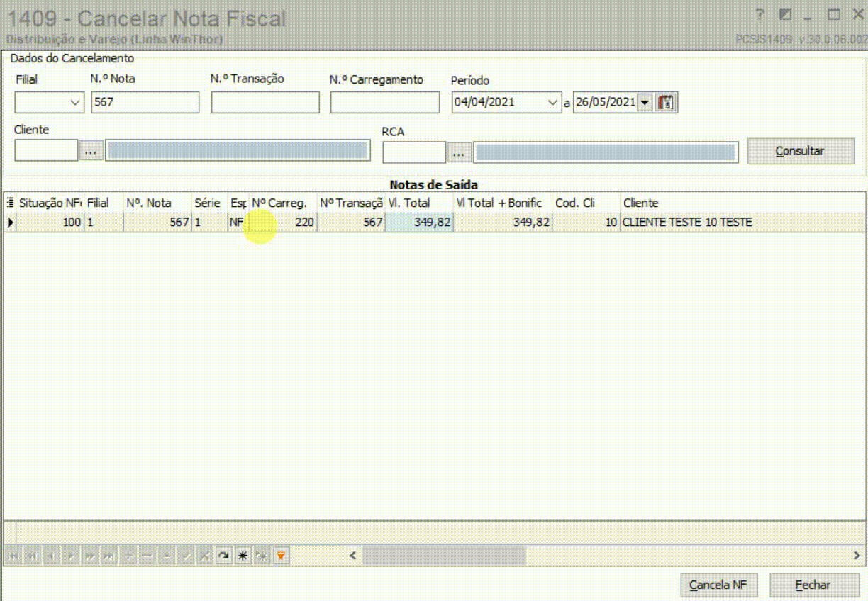
Task: Click the horizontal scrollbar left arrow
Action: [x=353, y=556]
